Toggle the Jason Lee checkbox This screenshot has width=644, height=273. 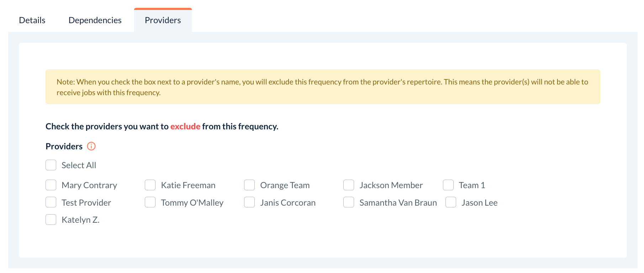451,202
